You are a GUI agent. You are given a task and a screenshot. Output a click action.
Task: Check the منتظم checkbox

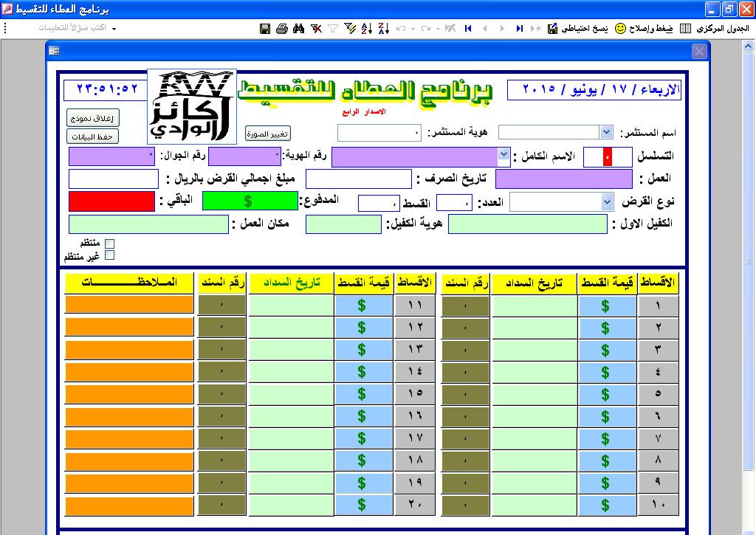(110, 244)
